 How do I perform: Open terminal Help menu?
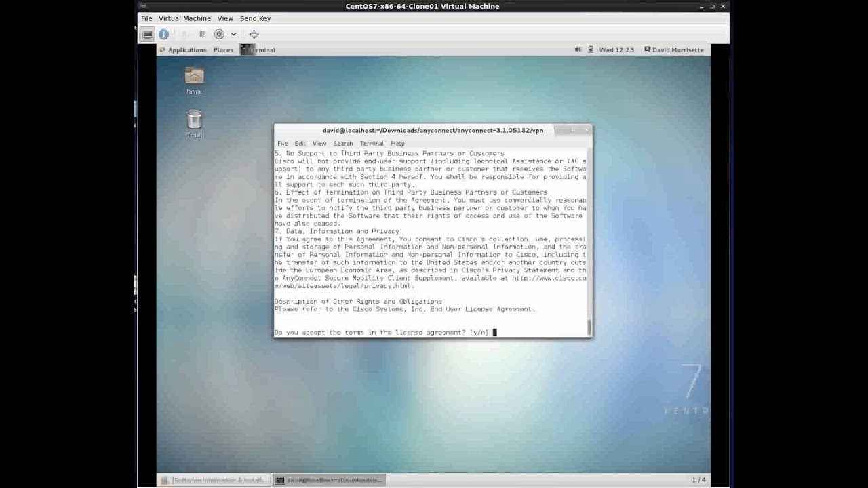tap(397, 144)
